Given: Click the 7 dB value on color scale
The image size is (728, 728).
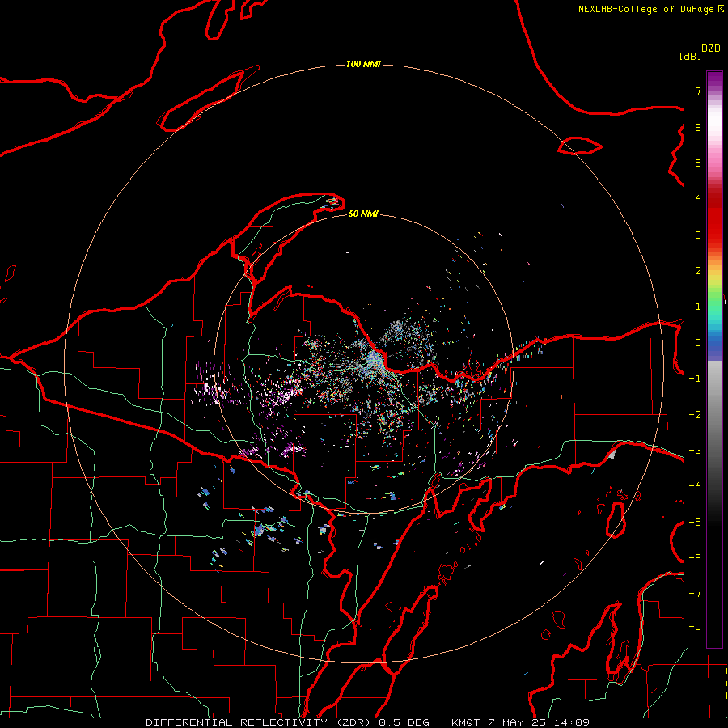Looking at the screenshot, I should point(698,91).
